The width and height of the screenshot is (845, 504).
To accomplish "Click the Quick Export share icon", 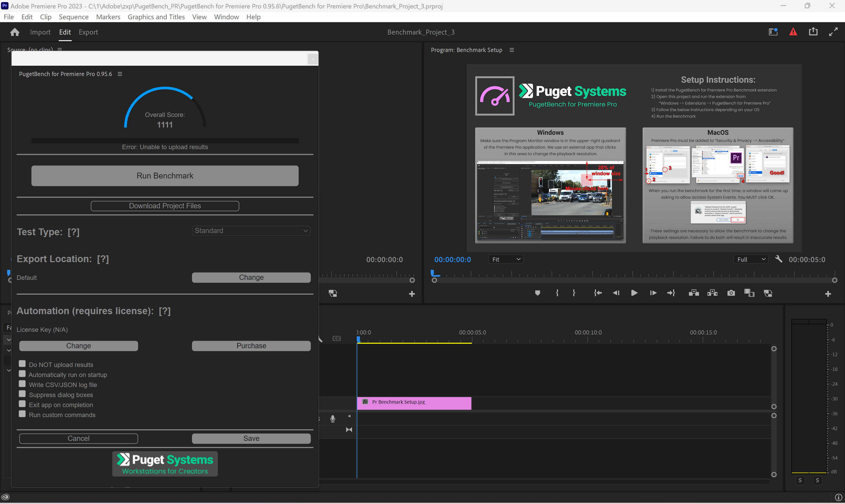I will (813, 32).
